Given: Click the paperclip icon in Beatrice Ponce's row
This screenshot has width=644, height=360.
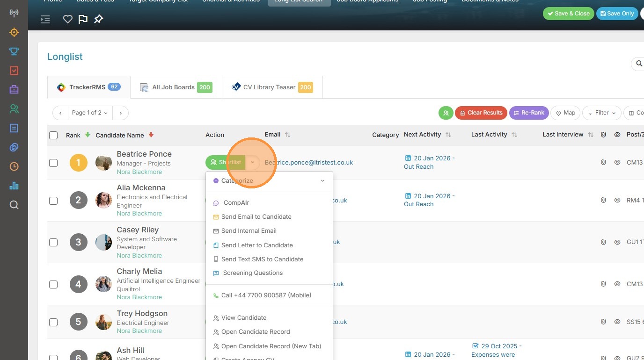Looking at the screenshot, I should pyautogui.click(x=603, y=162).
